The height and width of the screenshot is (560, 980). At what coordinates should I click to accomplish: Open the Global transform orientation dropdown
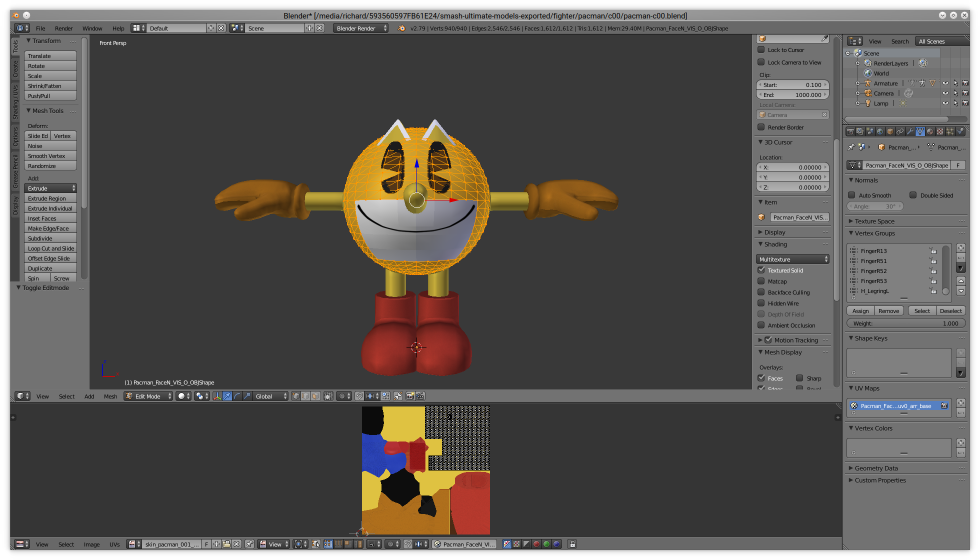point(270,396)
